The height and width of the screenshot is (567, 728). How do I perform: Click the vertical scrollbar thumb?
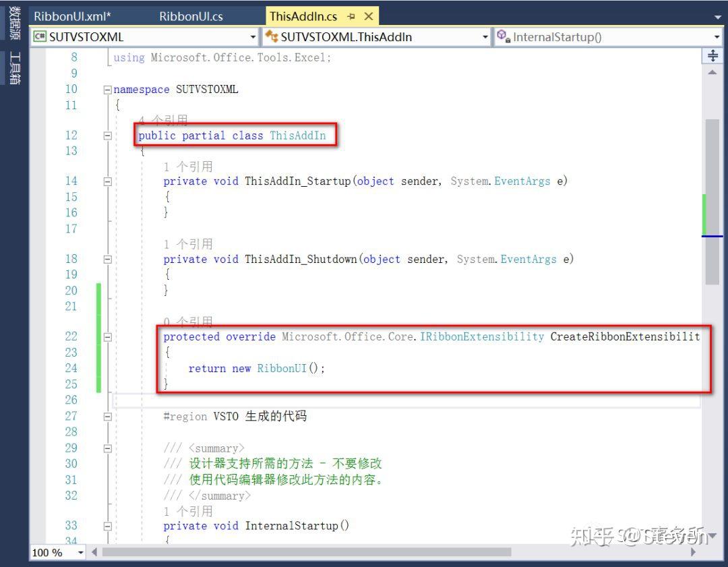point(712,202)
